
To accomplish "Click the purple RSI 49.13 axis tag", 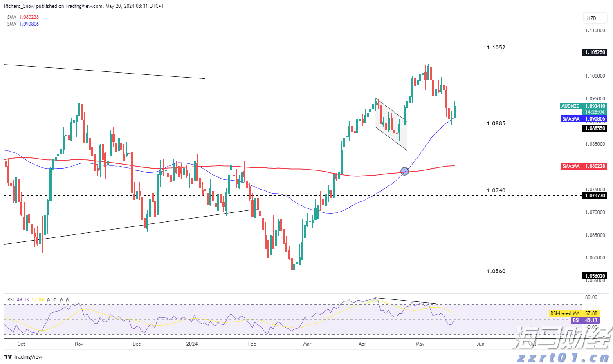I will coord(576,320).
